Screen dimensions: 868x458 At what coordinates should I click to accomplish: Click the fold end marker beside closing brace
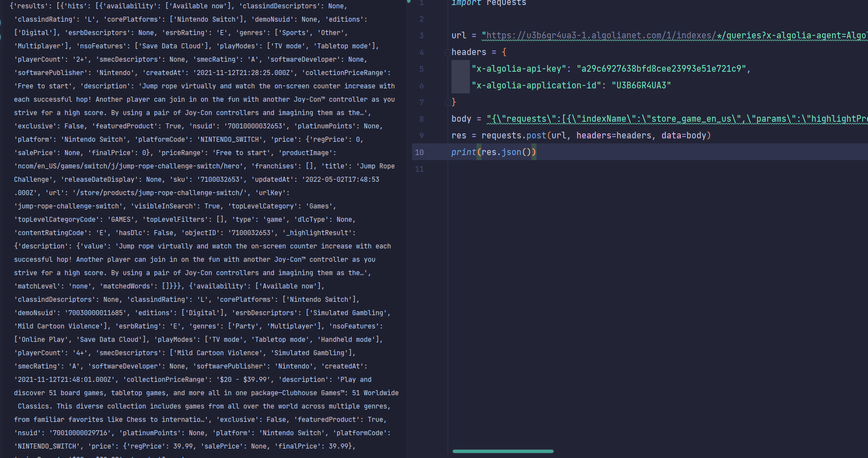pyautogui.click(x=447, y=102)
